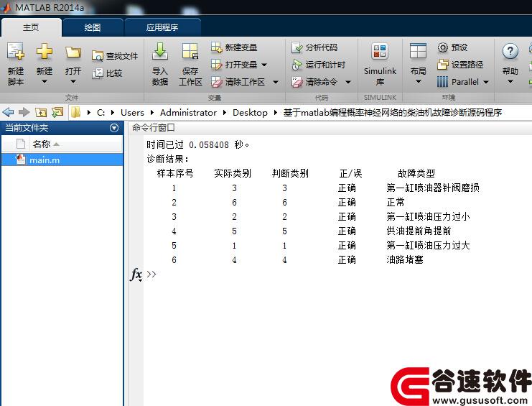Click the browse for folder icon

click(x=57, y=112)
